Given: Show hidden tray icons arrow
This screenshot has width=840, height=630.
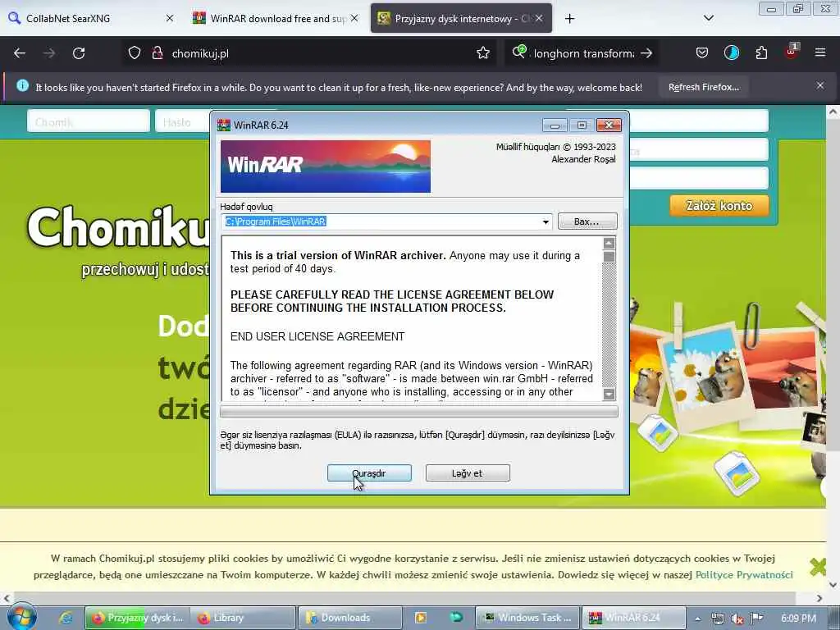Looking at the screenshot, I should tap(697, 619).
